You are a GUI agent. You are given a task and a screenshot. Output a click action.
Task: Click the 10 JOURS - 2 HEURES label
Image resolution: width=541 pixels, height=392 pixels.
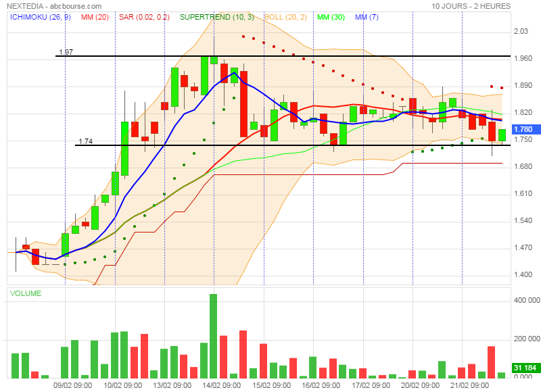(471, 6)
